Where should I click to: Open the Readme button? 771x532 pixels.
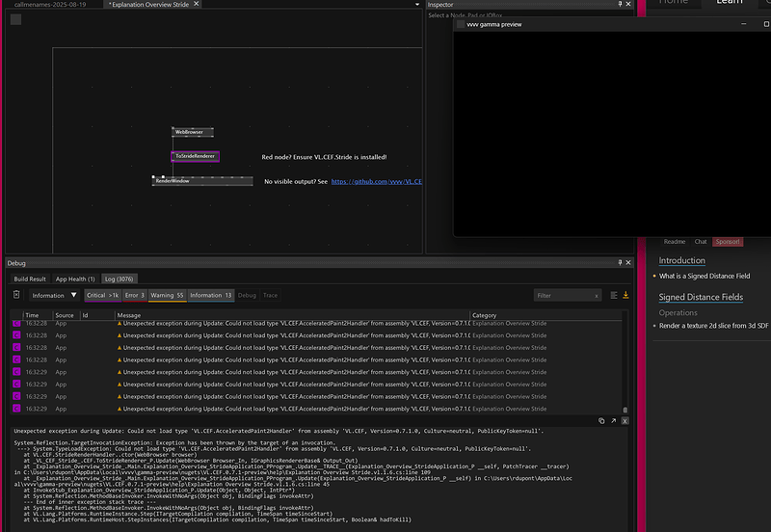pos(674,241)
